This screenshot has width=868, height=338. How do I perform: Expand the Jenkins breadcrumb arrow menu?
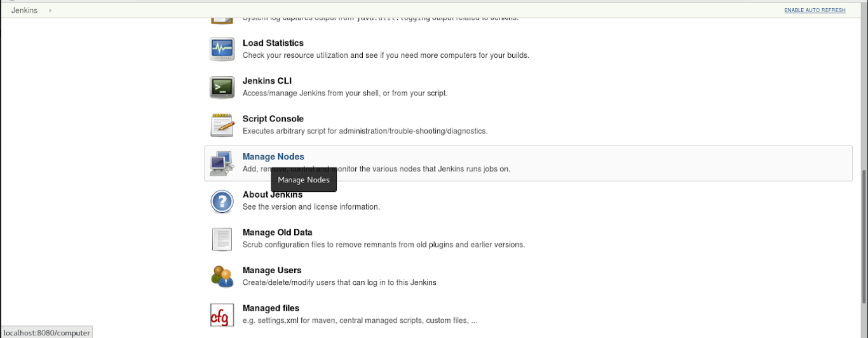point(50,10)
